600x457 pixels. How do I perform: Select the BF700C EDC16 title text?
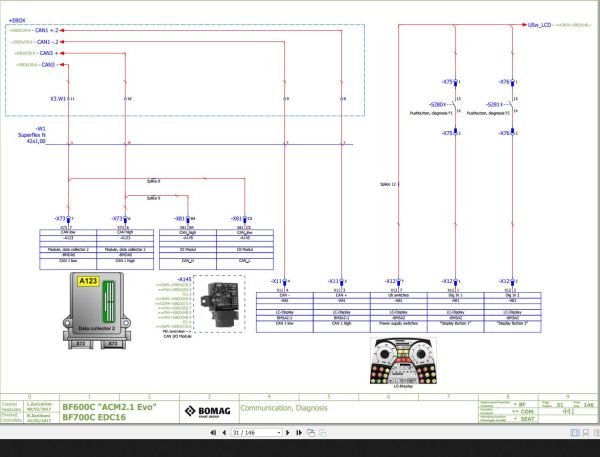tap(94, 417)
